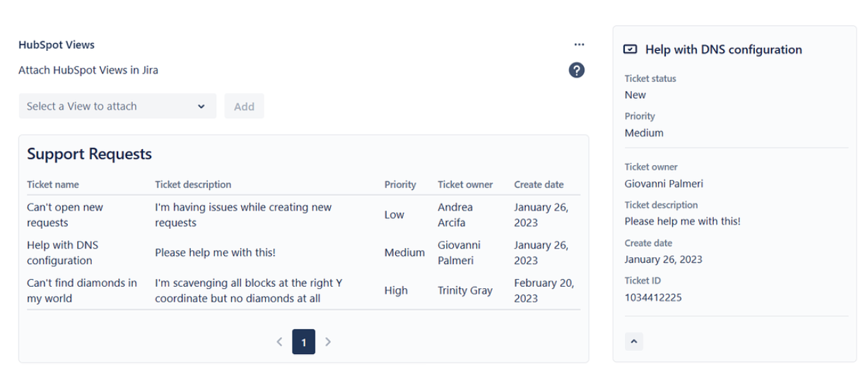This screenshot has height=368, width=868.
Task: Select page 1 in pagination
Action: [303, 342]
